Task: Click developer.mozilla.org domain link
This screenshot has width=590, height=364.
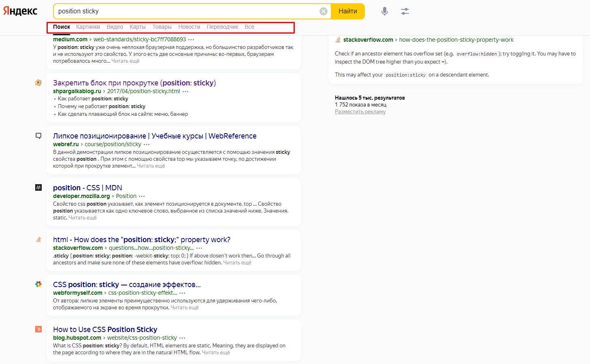Action: click(81, 196)
